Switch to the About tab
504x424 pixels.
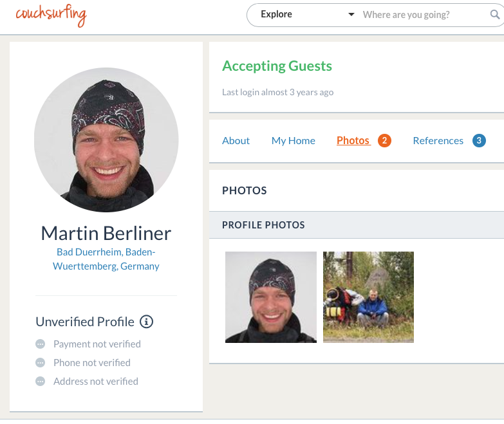click(236, 141)
